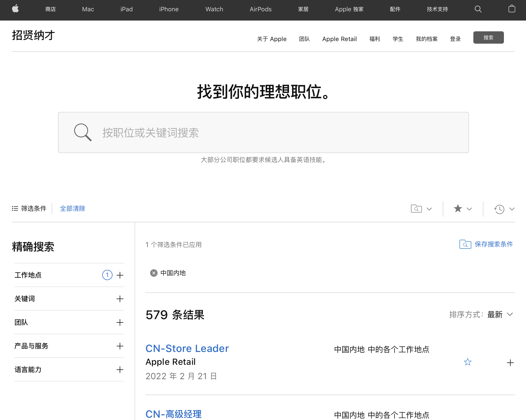This screenshot has width=526, height=420.
Task: Expand the 关键词 filter section
Action: [x=120, y=299]
